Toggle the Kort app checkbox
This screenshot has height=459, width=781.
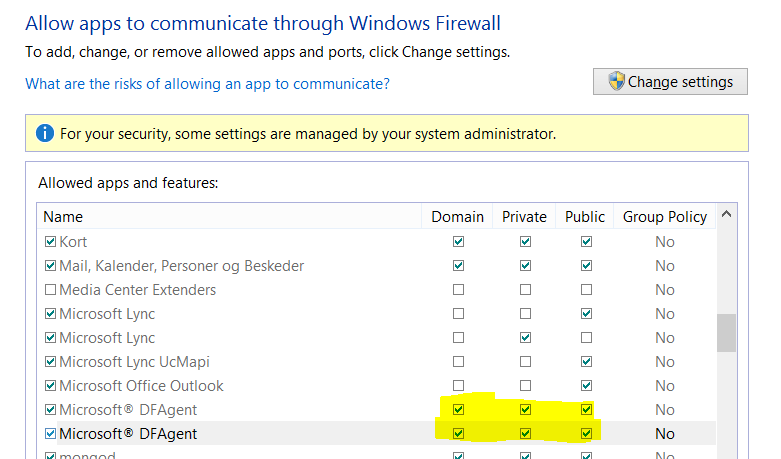51,242
